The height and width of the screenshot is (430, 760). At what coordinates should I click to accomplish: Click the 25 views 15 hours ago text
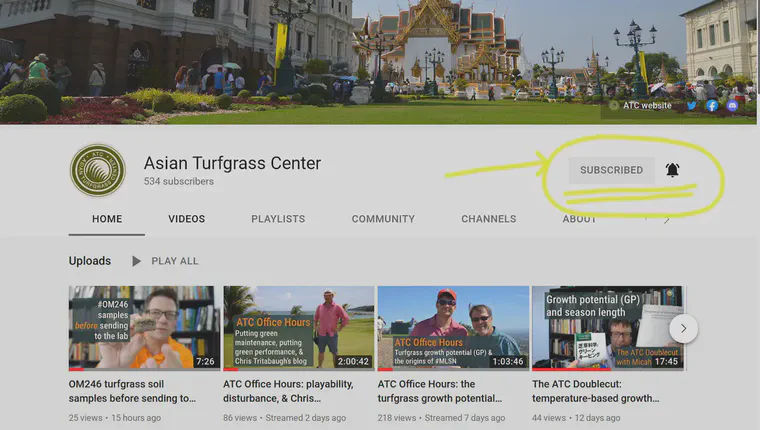coord(115,418)
